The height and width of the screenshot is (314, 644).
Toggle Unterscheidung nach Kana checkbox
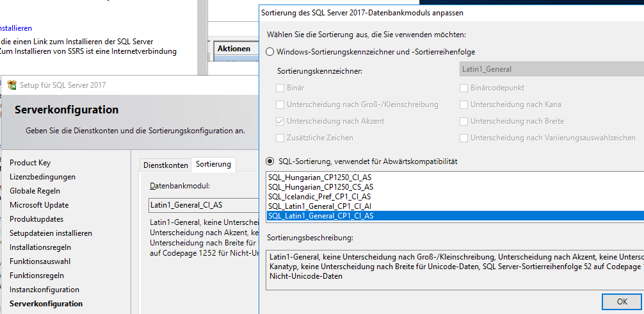(463, 104)
